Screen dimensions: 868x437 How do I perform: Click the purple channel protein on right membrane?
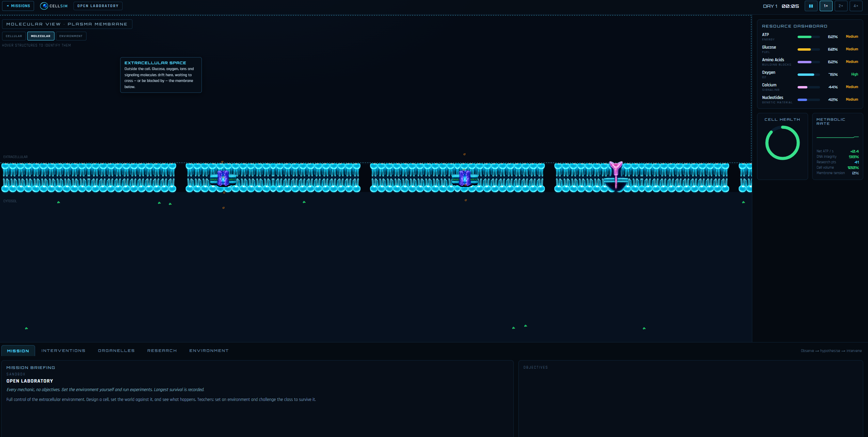[464, 178]
